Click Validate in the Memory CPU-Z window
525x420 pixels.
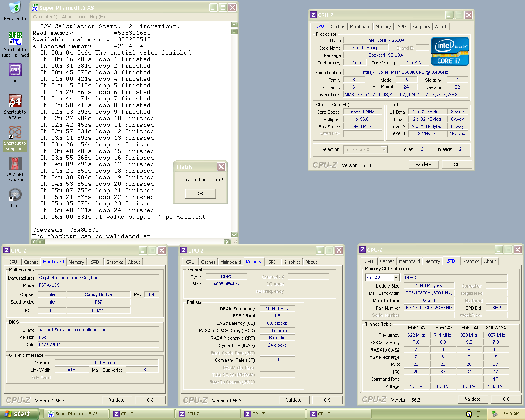tap(294, 400)
